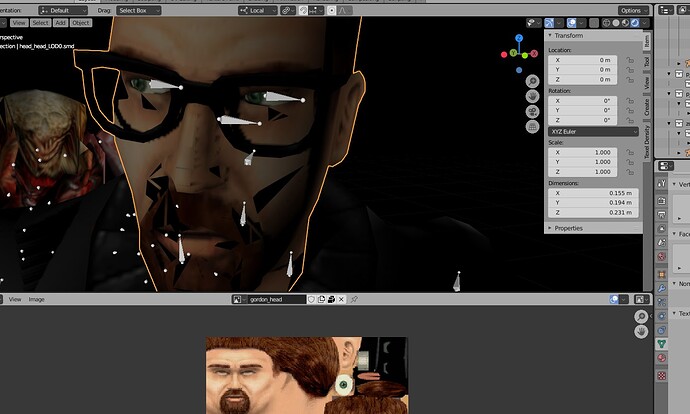Open the shading options dropdown arrow
This screenshot has width=690, height=414.
(645, 23)
